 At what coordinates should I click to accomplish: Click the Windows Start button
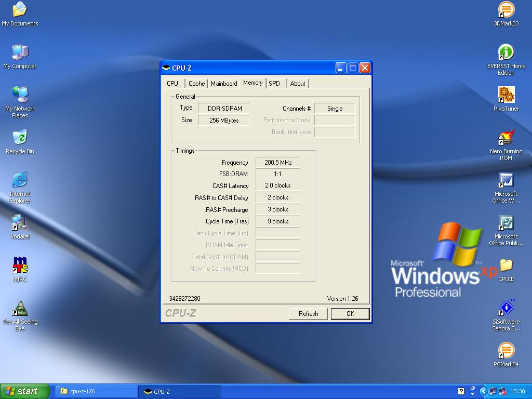[25, 391]
